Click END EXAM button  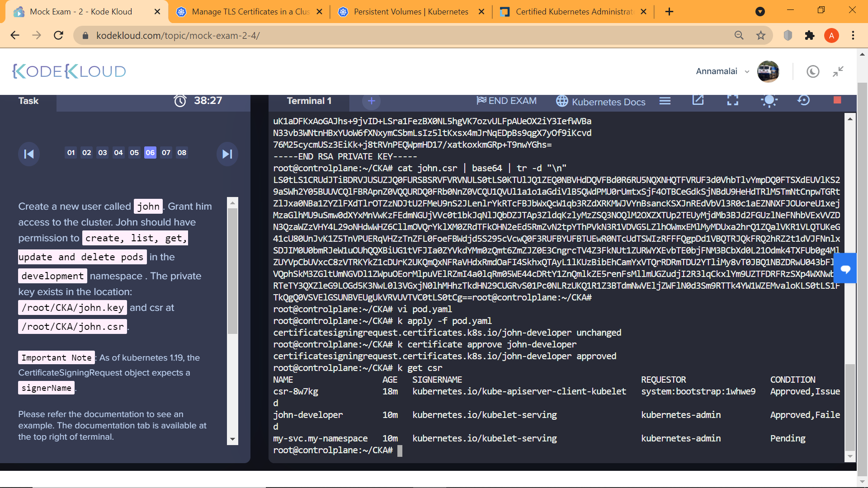(x=507, y=101)
